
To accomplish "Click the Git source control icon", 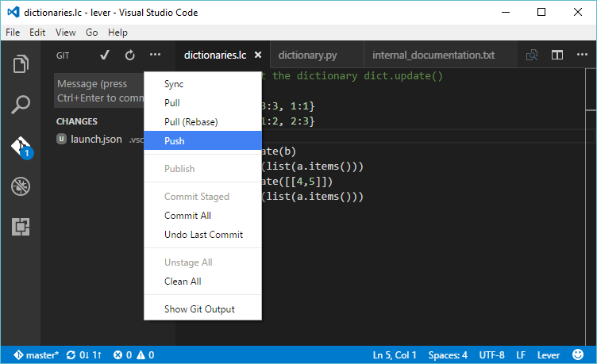I will tap(21, 147).
